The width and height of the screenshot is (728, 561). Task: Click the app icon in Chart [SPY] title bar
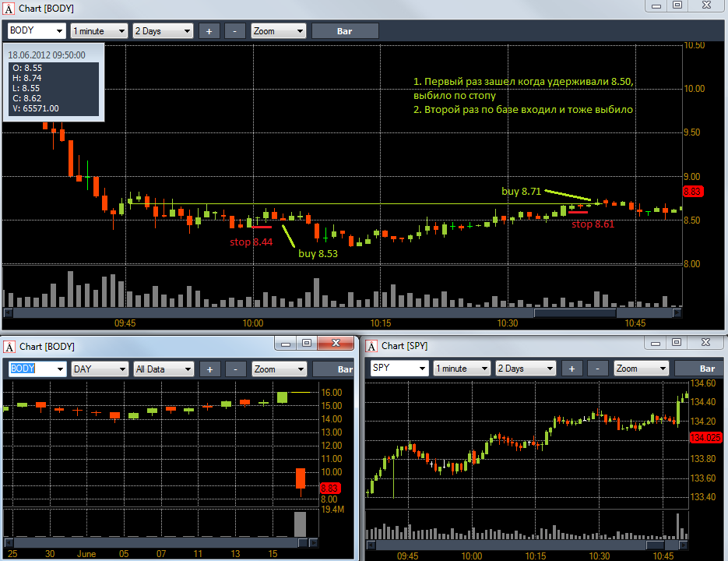pyautogui.click(x=371, y=346)
